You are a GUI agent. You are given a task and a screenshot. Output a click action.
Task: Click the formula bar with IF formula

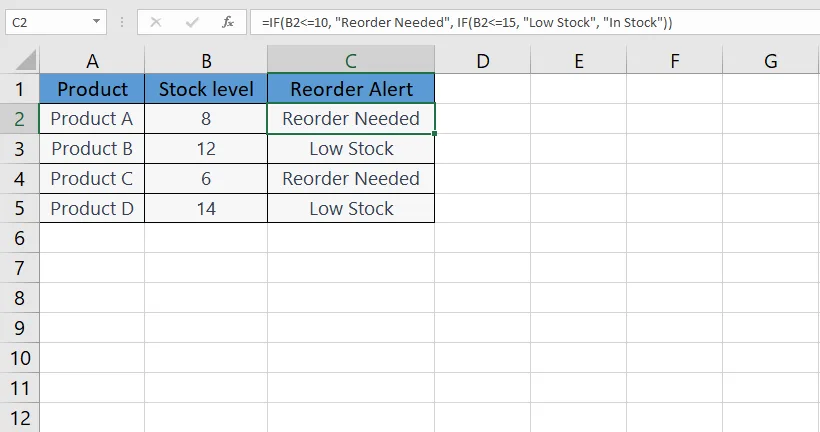coord(535,22)
